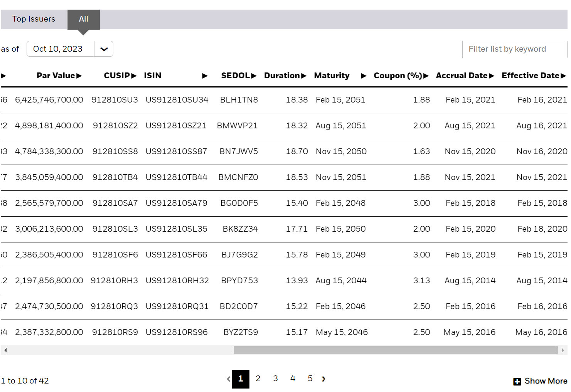Sort by SEDOL column arrow
This screenshot has height=392, width=571.
(x=254, y=76)
